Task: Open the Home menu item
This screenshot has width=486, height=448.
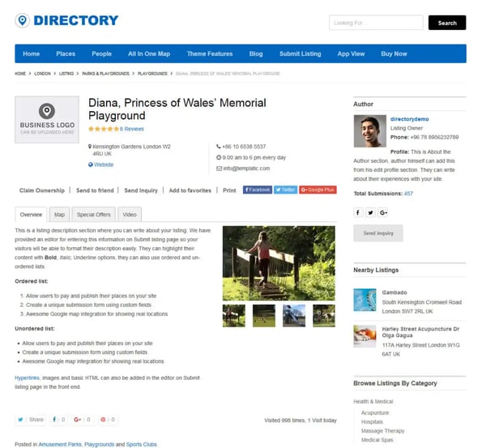Action: (x=32, y=53)
